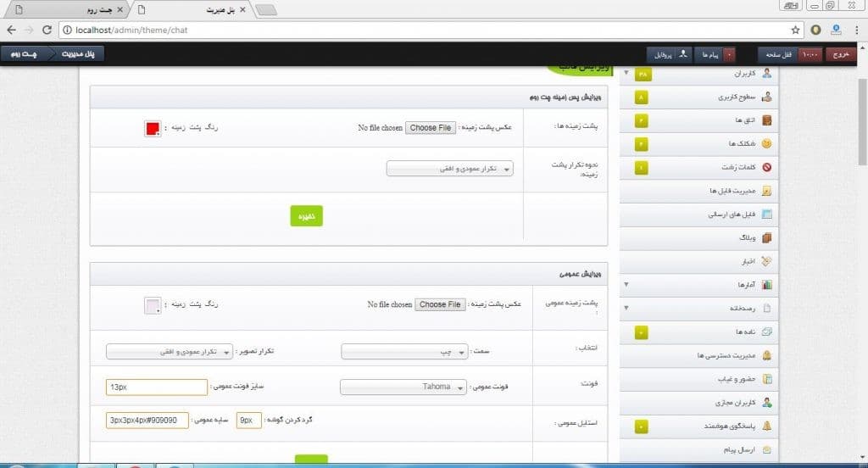
Task: Click the Statistics (آمارها) chart icon
Action: point(766,285)
